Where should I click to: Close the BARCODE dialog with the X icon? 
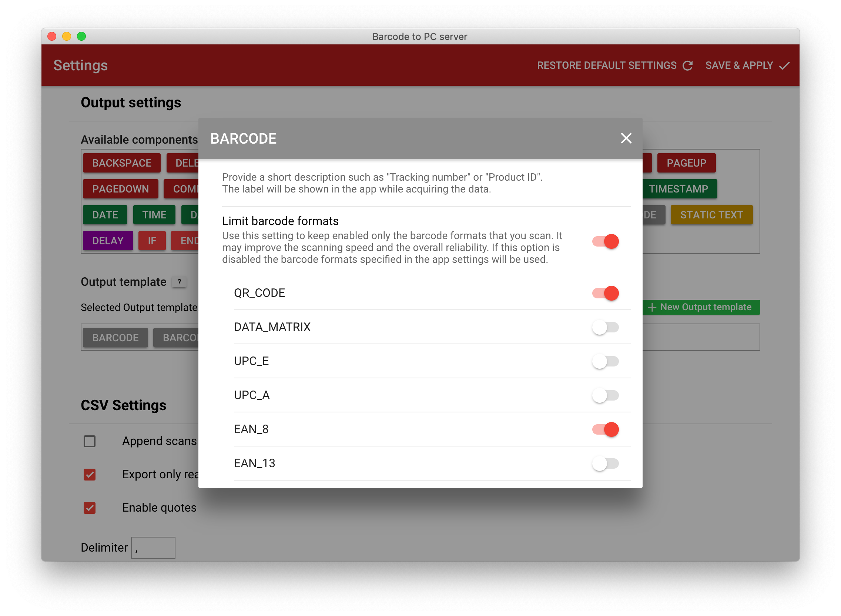tap(626, 138)
